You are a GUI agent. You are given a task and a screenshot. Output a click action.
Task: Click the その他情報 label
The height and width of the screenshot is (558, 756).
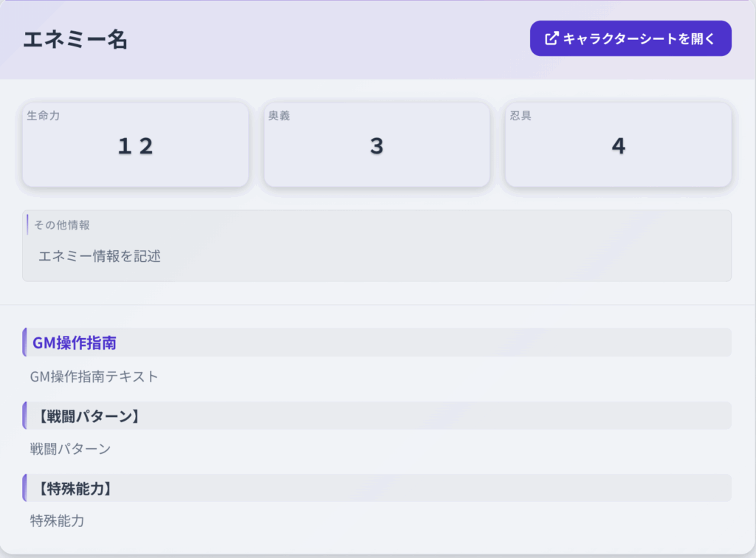[x=62, y=225]
